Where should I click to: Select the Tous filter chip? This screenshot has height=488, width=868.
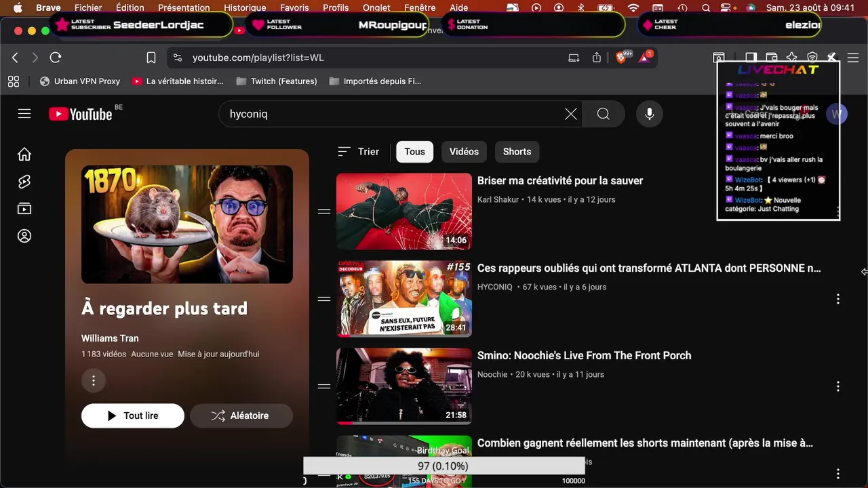coord(415,152)
